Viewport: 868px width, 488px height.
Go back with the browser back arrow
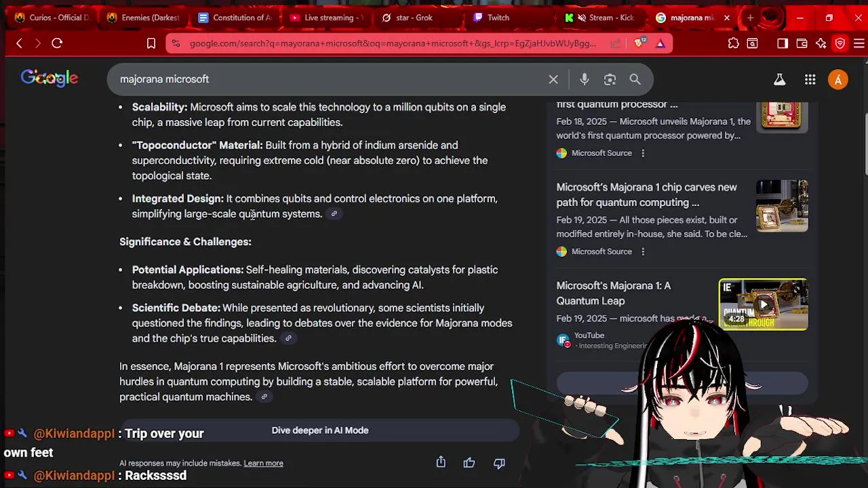[19, 43]
